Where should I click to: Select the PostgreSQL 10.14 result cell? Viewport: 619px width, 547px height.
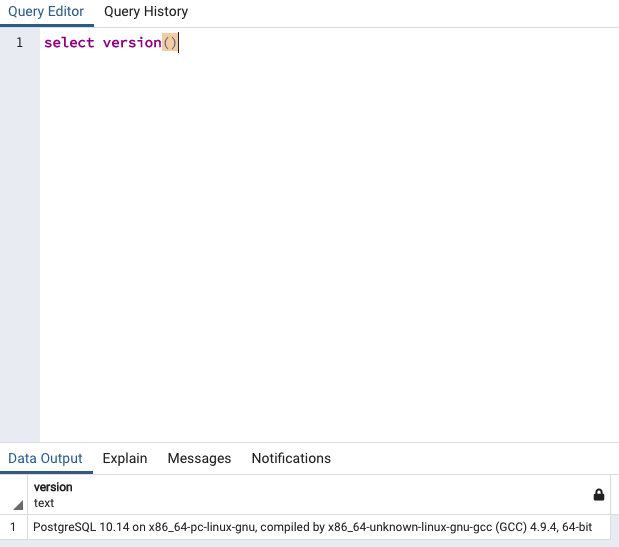[319, 527]
